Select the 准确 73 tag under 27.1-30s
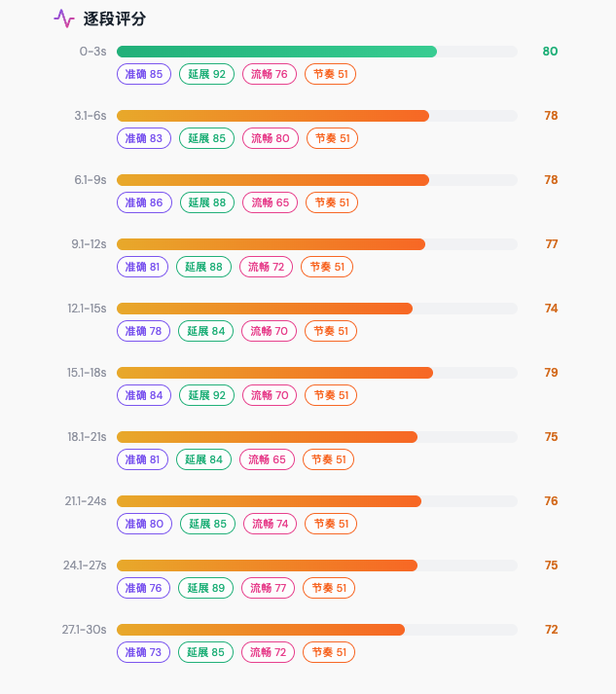Screen dimensions: 616x694 [x=143, y=651]
